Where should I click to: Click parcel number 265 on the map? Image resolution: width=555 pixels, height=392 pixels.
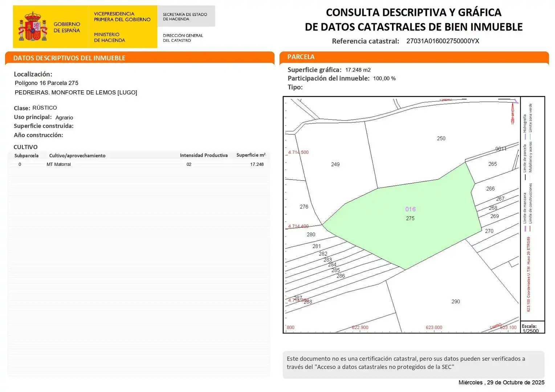click(x=493, y=164)
